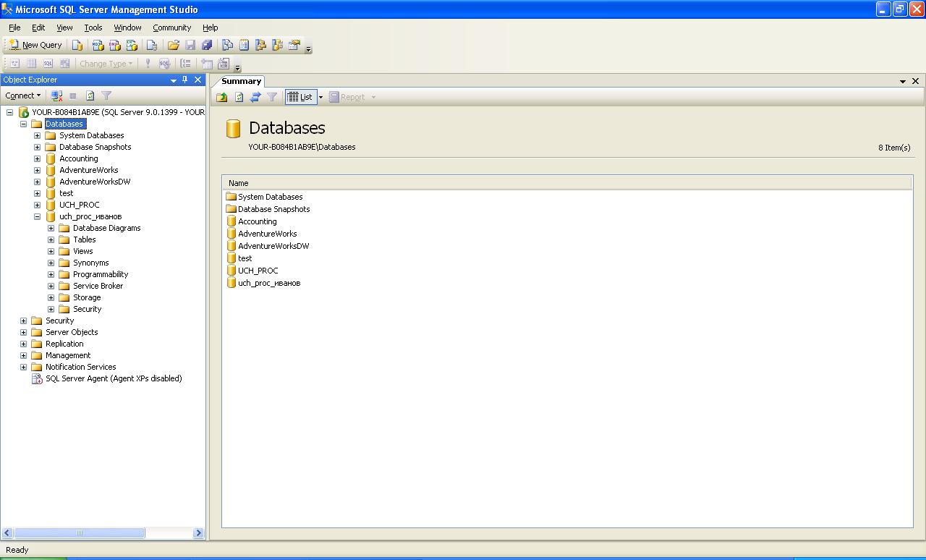Open Object Explorer window position dropdown
Screen dimensions: 926x560
coord(174,80)
